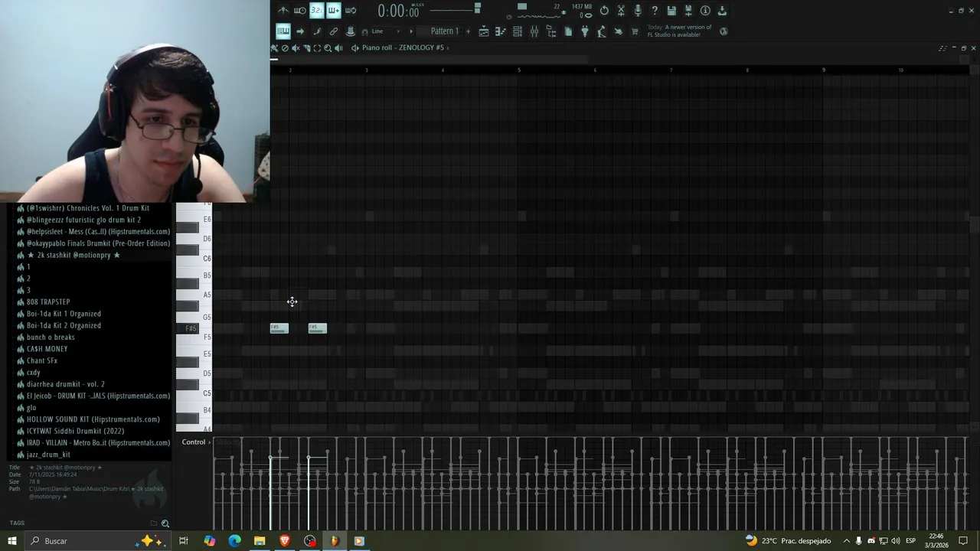Click the project picker pages icon

click(568, 31)
